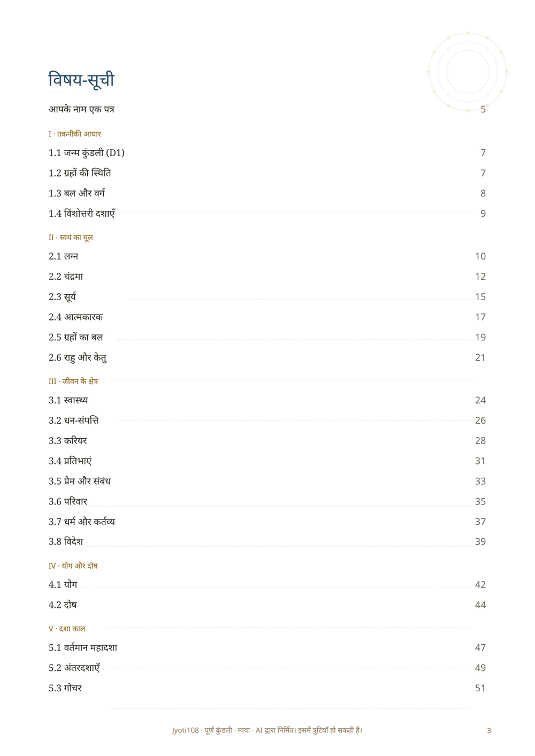This screenshot has height=756, width=535.
Task: Open section 1.2 ग्रहों की स्थिति
Action: [x=267, y=173]
